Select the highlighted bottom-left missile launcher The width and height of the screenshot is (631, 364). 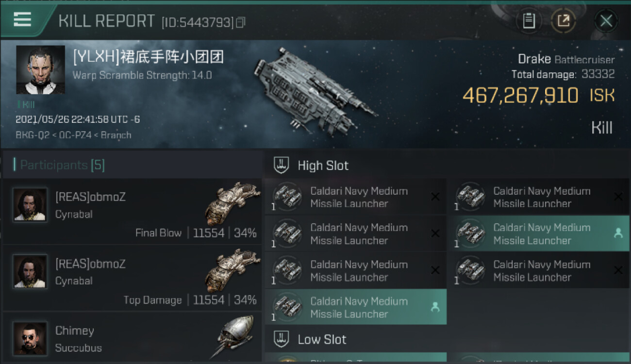(355, 307)
